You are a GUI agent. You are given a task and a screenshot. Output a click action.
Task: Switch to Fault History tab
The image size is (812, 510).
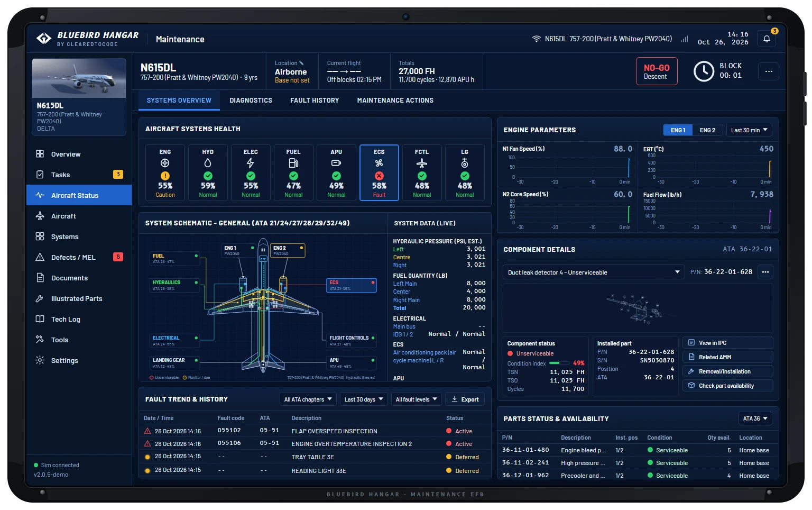tap(315, 100)
